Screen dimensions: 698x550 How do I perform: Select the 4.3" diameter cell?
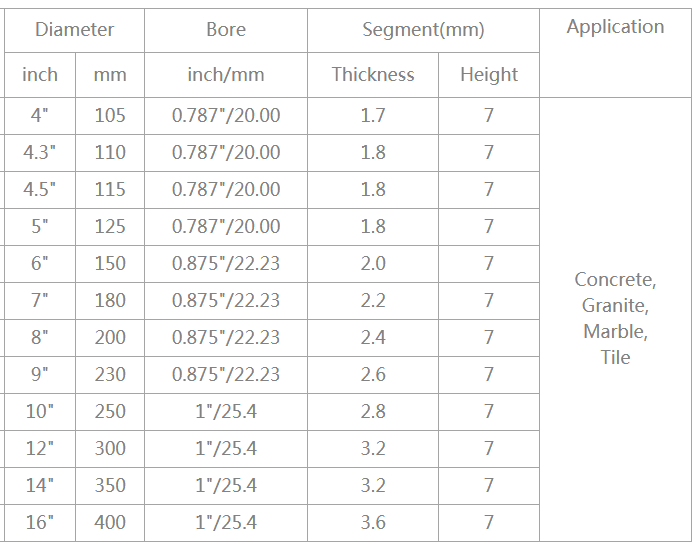coord(40,153)
